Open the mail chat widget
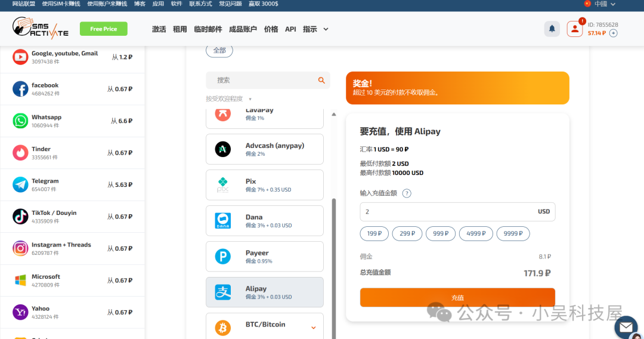This screenshot has width=644, height=339. (626, 327)
